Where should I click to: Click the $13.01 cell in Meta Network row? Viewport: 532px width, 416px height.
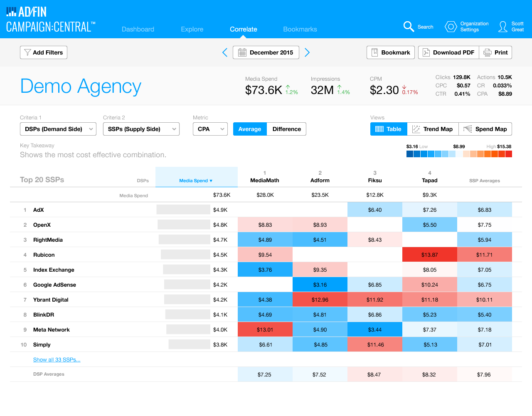[265, 329]
